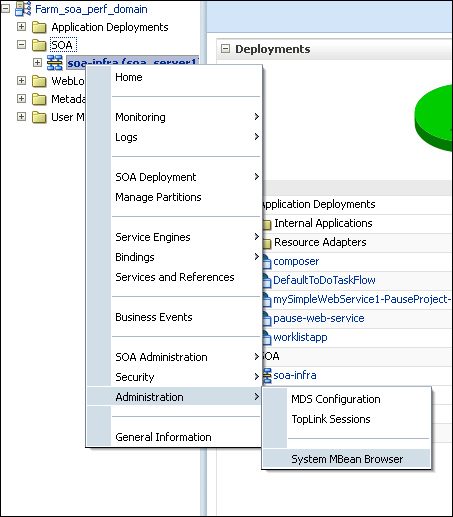The width and height of the screenshot is (453, 517).
Task: Choose Manage Partitions menu item
Action: [174, 197]
